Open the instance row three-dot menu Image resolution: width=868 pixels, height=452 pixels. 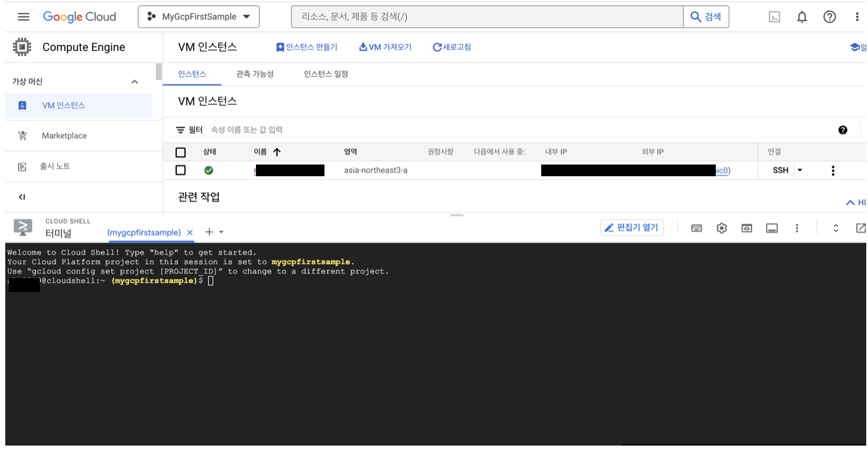pyautogui.click(x=833, y=170)
